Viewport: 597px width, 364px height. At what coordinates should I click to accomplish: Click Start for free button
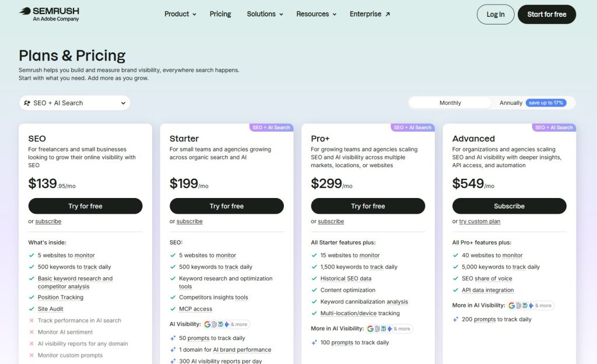(547, 15)
